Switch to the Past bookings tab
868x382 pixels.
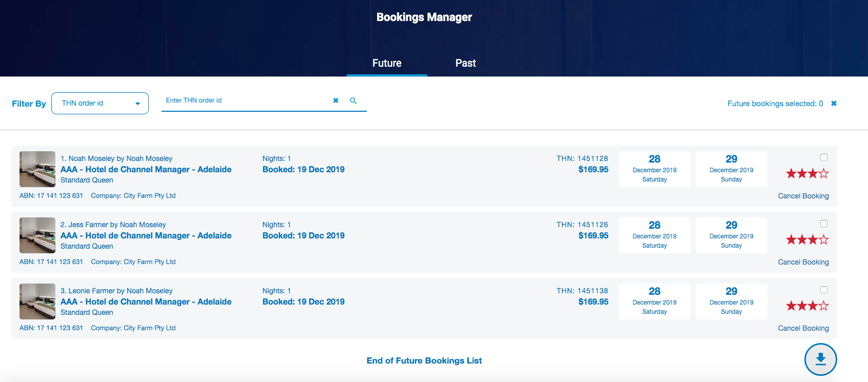pos(465,63)
